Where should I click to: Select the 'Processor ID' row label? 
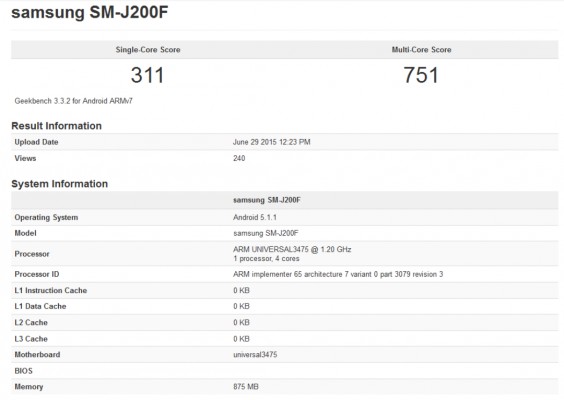click(x=37, y=274)
